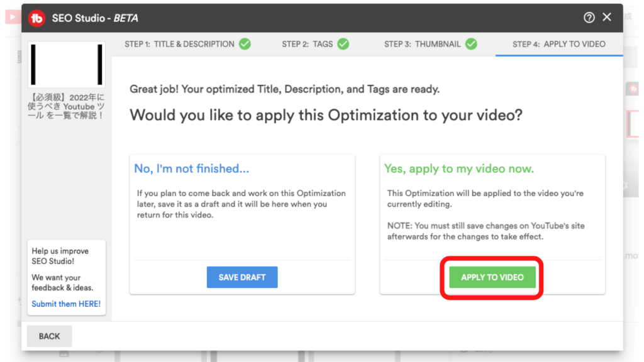Click the Save Draft button

242,277
